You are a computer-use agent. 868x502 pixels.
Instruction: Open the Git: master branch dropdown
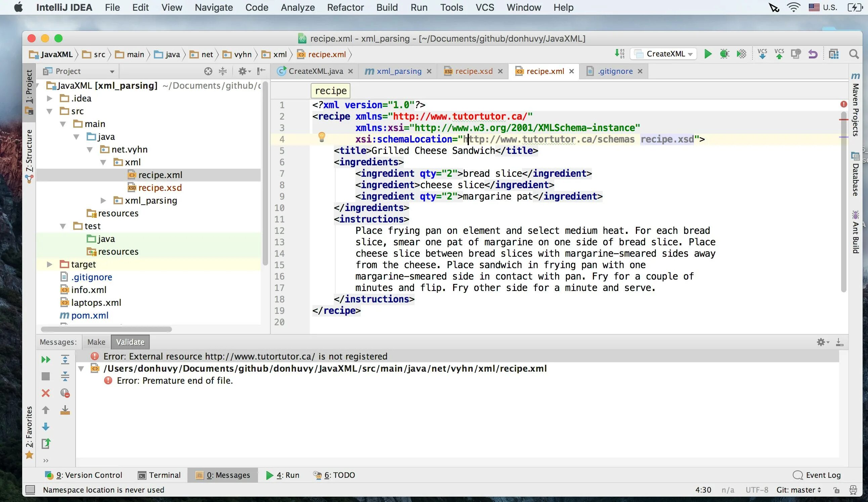799,490
